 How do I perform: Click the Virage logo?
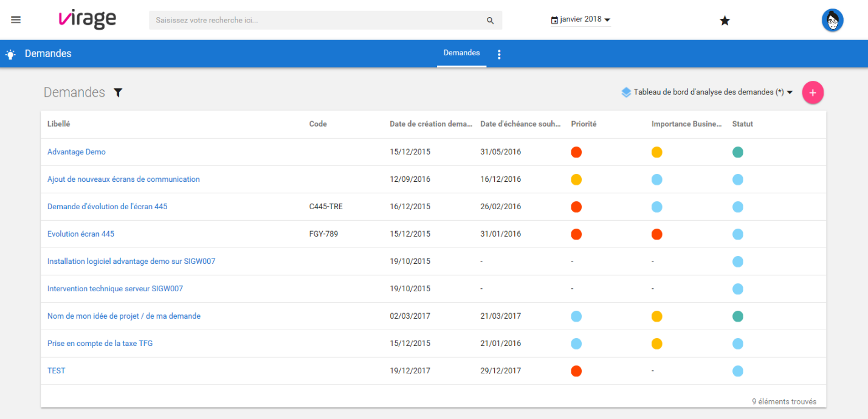point(87,19)
